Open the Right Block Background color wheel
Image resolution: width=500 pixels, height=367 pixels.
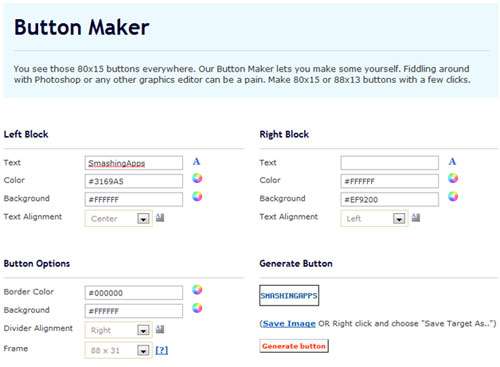click(x=453, y=197)
